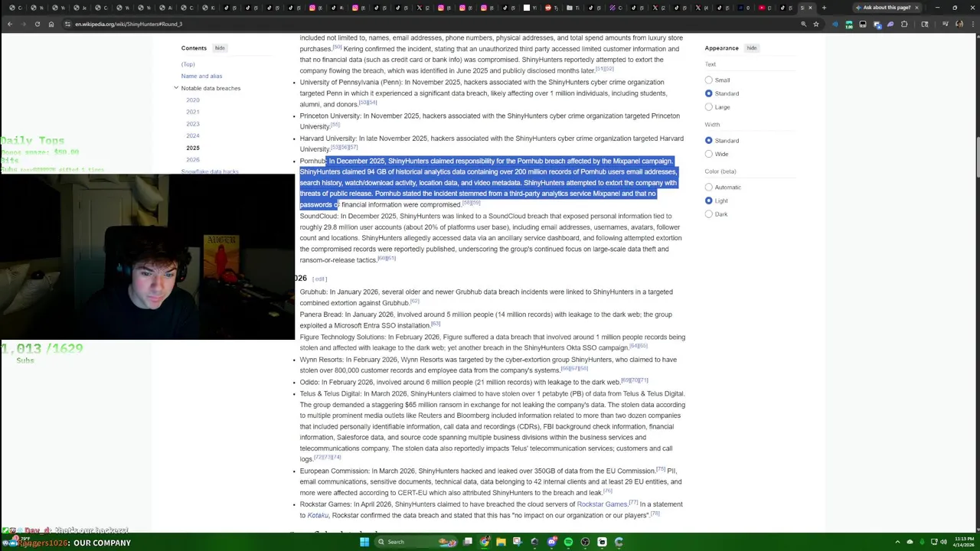Select Small text size

click(709, 80)
